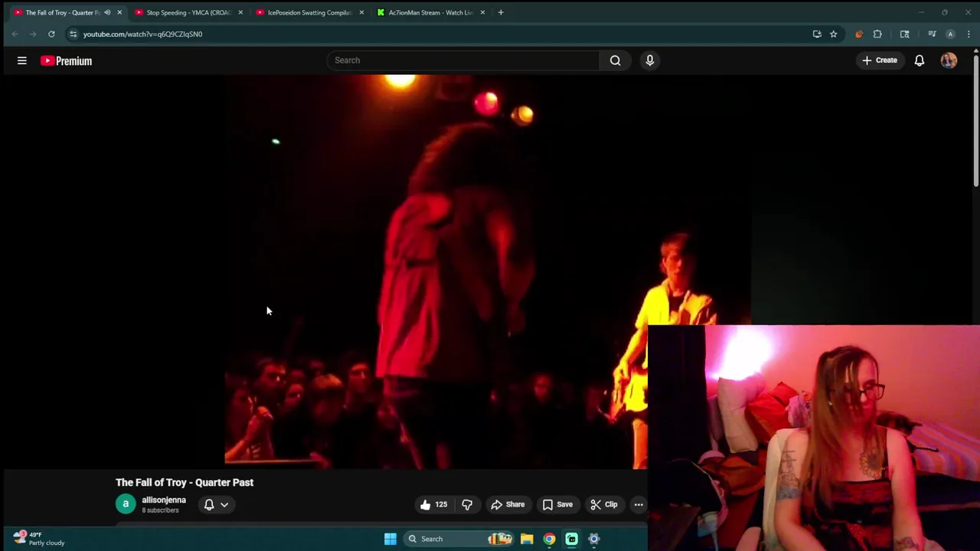Go back in browser history
Screen dimensions: 980x551
click(15, 34)
